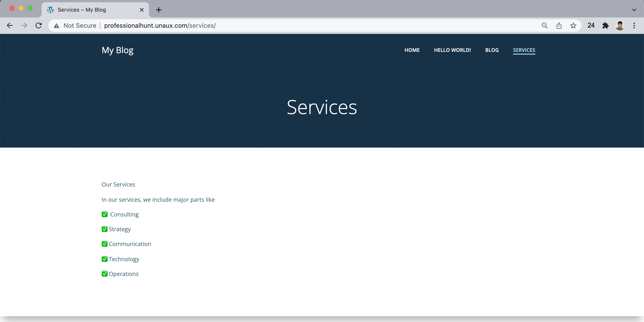
Task: Reload the current page
Action: 38,25
